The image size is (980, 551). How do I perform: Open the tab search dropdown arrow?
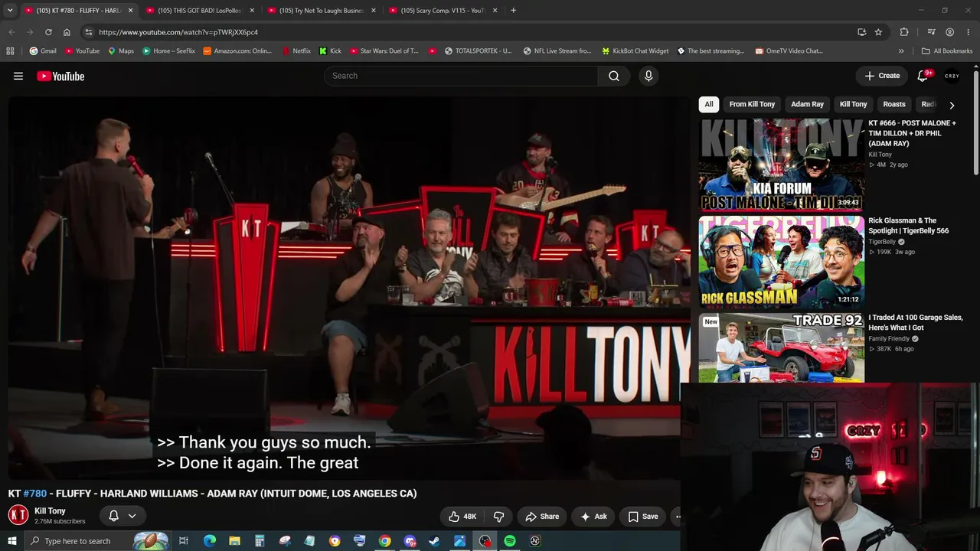pos(11,11)
